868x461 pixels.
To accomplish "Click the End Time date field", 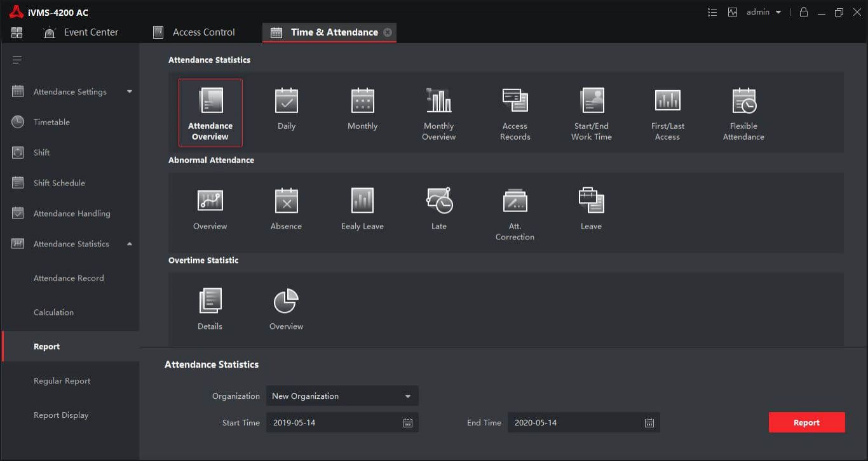I will click(583, 423).
